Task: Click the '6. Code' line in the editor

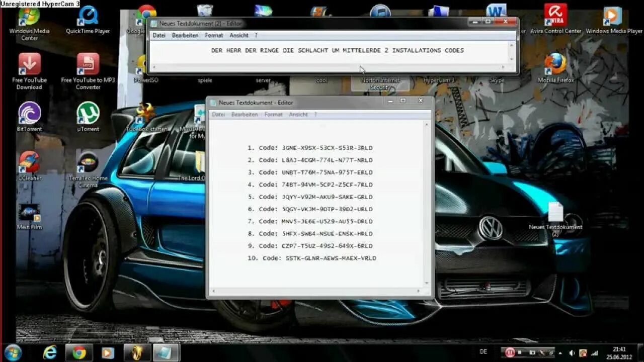Action: [310, 209]
